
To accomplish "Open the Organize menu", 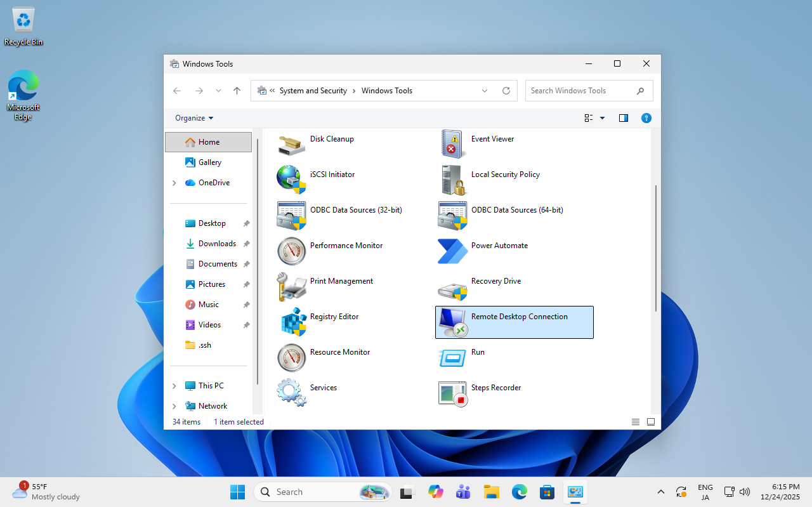I will coord(194,118).
